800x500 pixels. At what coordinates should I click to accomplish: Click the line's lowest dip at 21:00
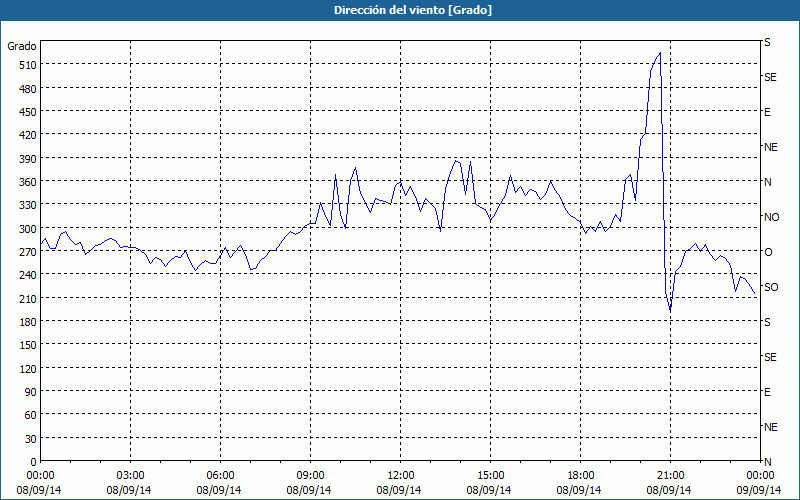[670, 310]
